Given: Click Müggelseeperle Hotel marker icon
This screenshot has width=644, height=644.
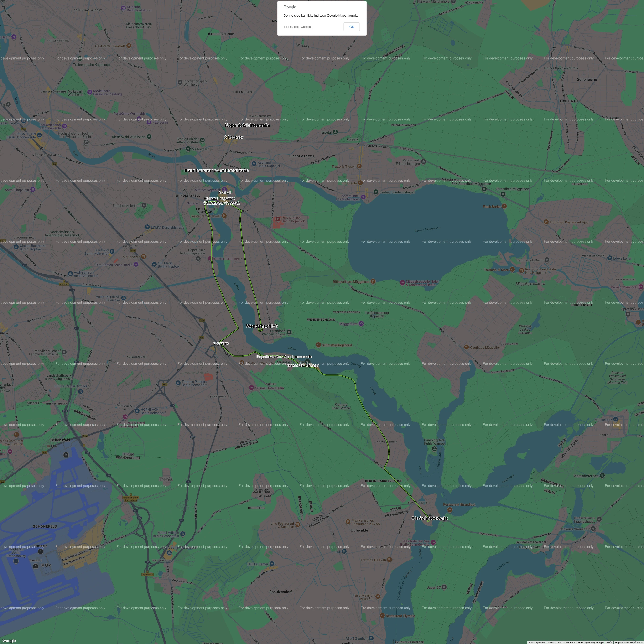Looking at the screenshot, I should click(x=402, y=283).
